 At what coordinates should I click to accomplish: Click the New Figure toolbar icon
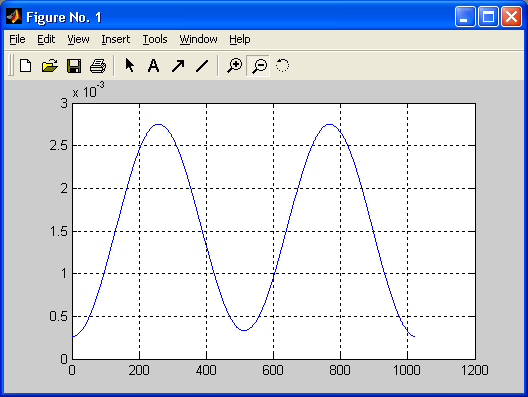[x=26, y=66]
